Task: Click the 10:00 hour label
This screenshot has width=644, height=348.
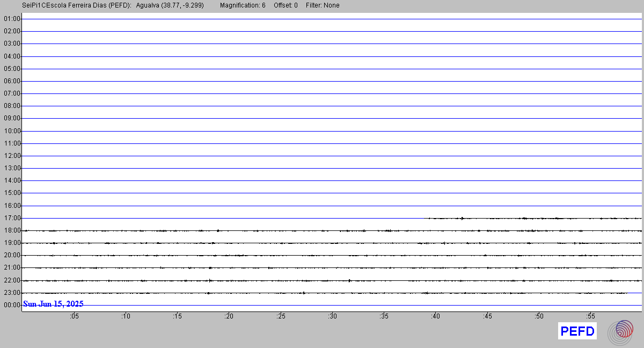Action: (x=12, y=131)
